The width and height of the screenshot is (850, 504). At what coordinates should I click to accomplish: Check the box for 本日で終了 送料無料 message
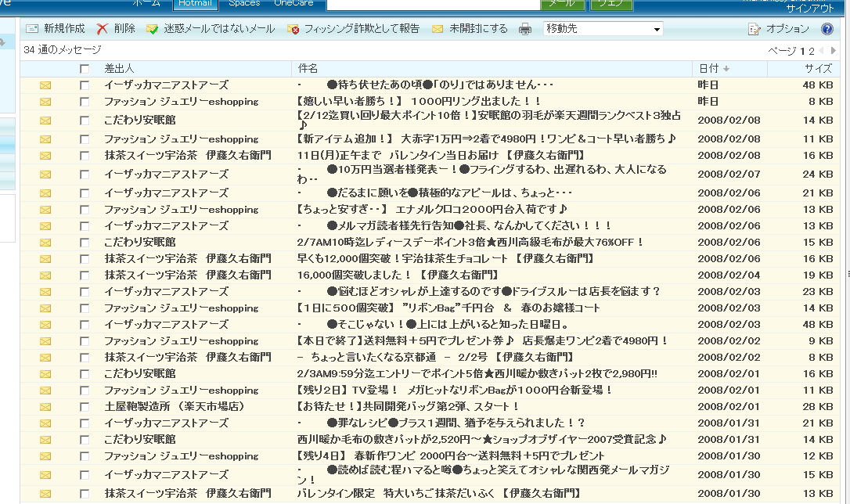[84, 341]
